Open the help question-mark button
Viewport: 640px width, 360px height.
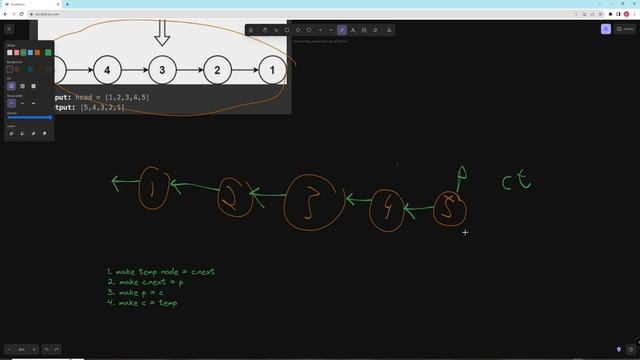click(x=631, y=349)
